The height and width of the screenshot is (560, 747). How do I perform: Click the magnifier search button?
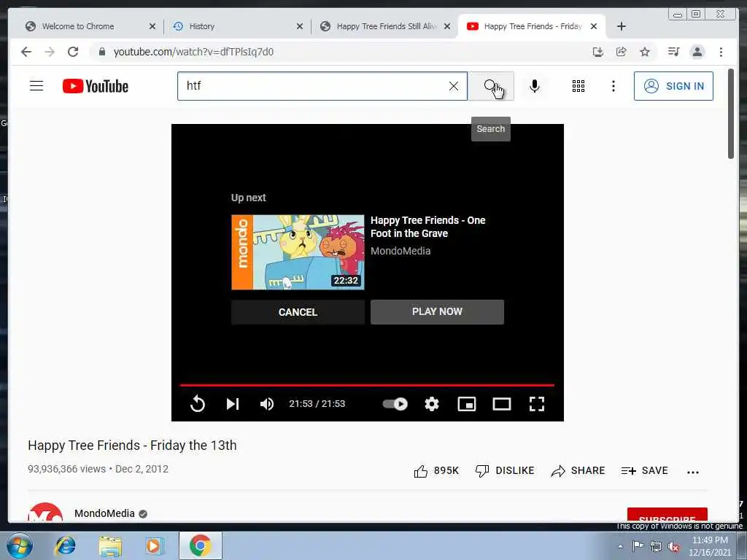point(491,86)
